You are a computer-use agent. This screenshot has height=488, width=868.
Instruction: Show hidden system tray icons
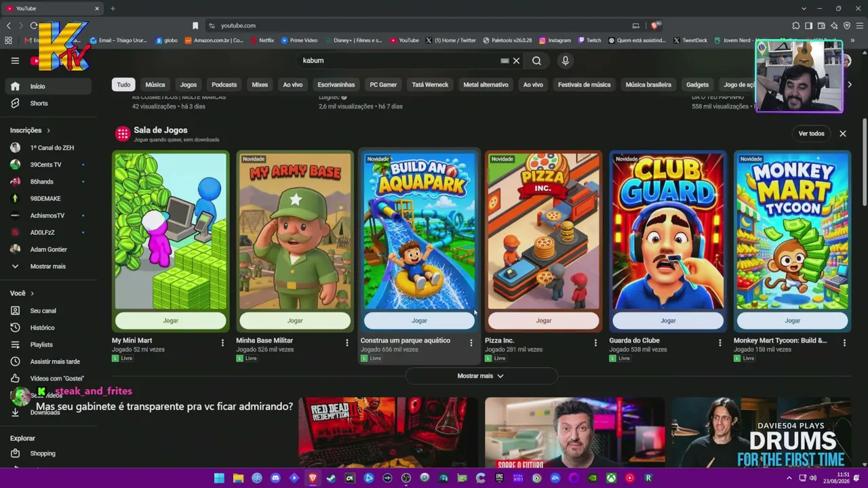click(x=789, y=478)
